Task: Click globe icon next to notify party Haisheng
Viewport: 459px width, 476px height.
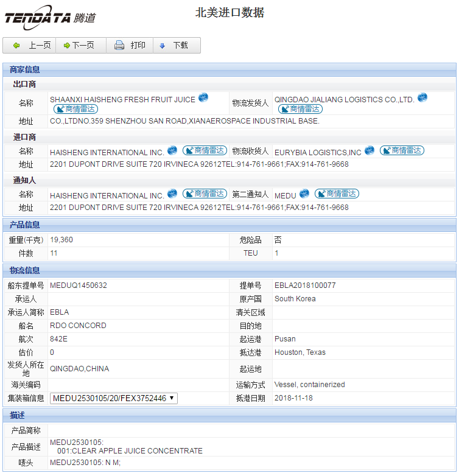Action: 172,194
